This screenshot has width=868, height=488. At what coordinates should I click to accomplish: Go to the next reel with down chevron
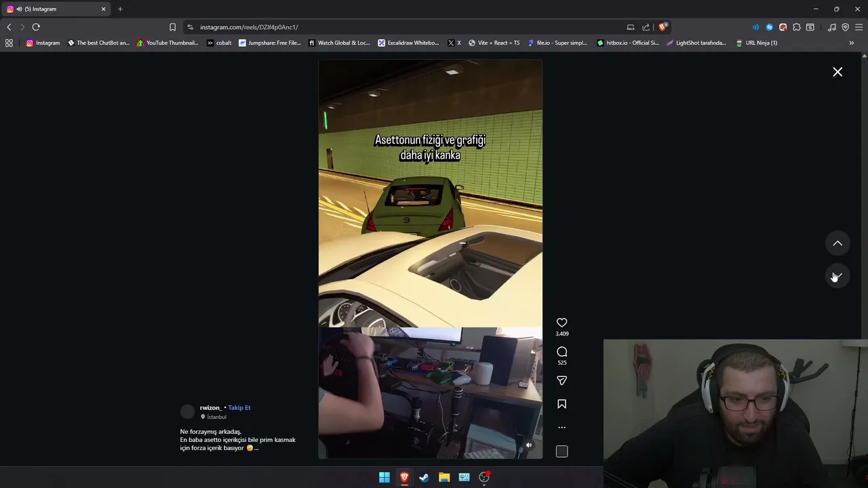click(837, 276)
